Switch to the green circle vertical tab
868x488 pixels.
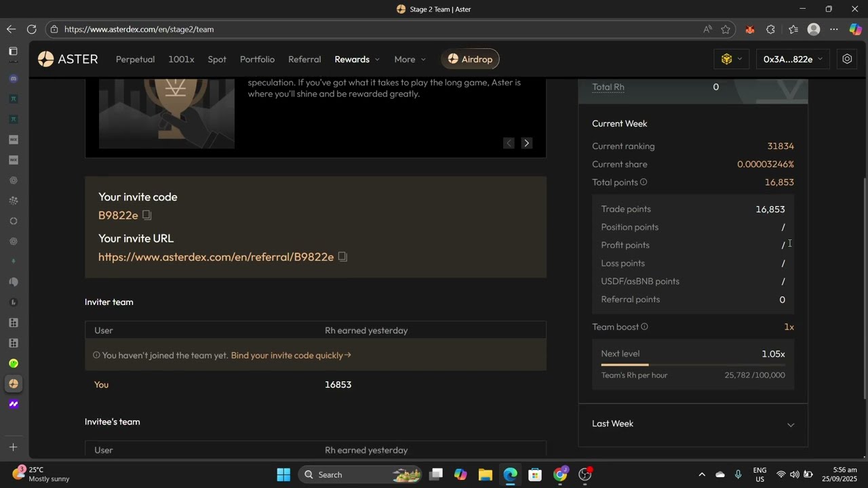click(13, 363)
